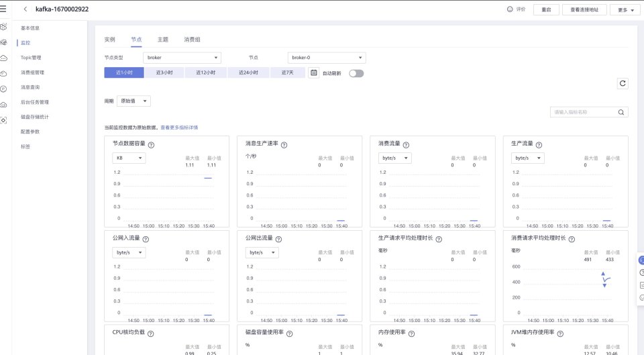Open the calendar date picker icon
644x355 pixels.
point(313,73)
